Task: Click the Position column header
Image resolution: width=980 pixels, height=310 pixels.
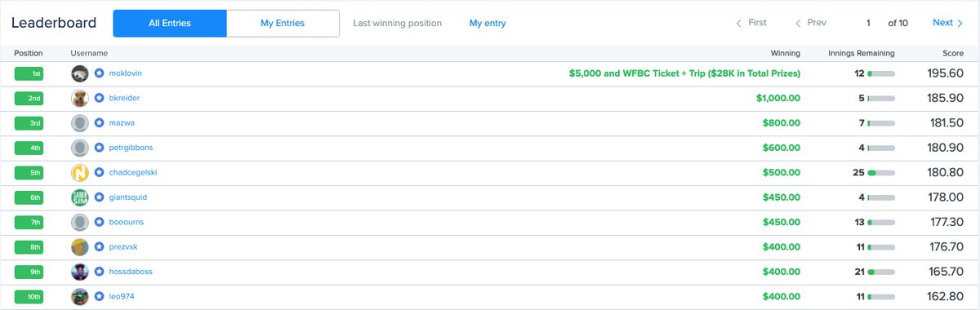Action: tap(29, 53)
